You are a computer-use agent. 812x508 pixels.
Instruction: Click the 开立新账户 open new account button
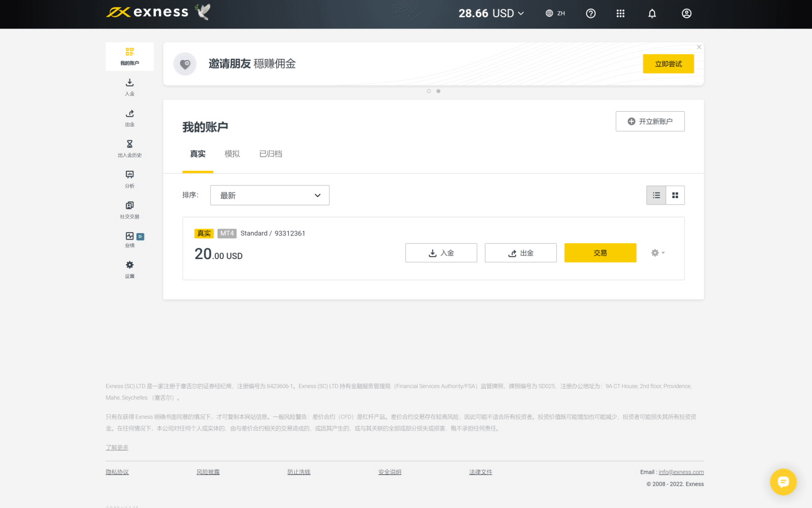pos(650,121)
